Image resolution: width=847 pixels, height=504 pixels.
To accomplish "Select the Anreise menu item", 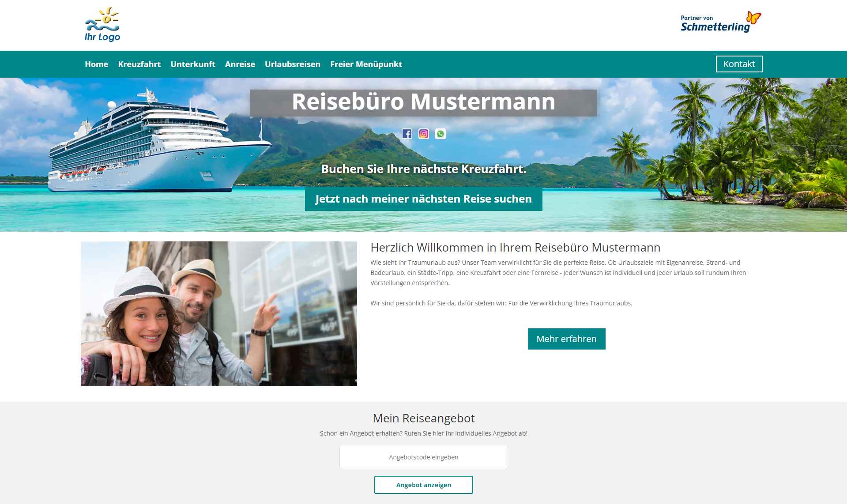I will 240,64.
